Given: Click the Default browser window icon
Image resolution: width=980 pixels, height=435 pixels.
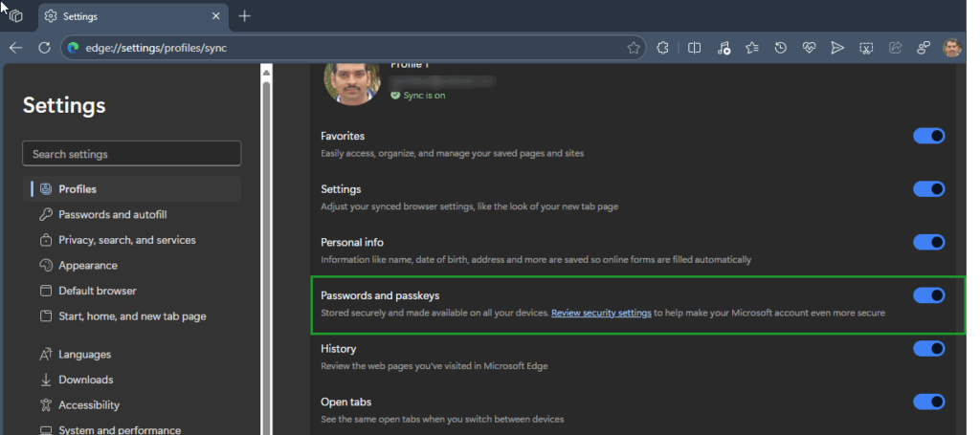Looking at the screenshot, I should pyautogui.click(x=46, y=291).
